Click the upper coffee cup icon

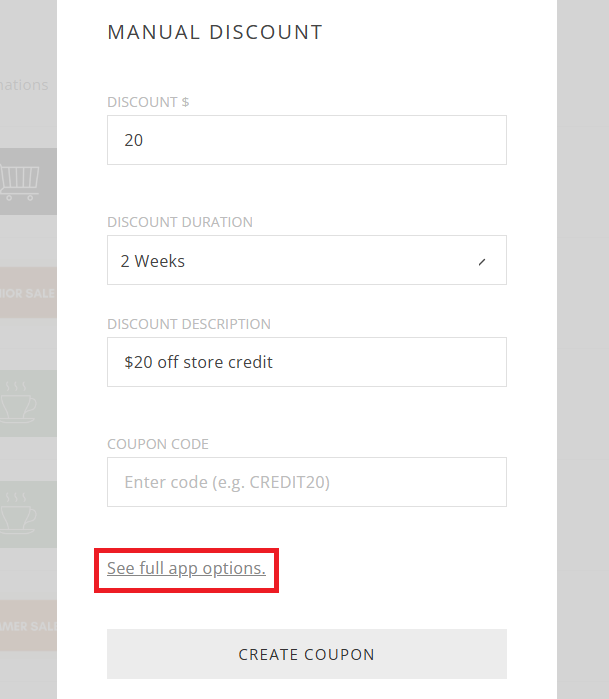[x=18, y=402]
